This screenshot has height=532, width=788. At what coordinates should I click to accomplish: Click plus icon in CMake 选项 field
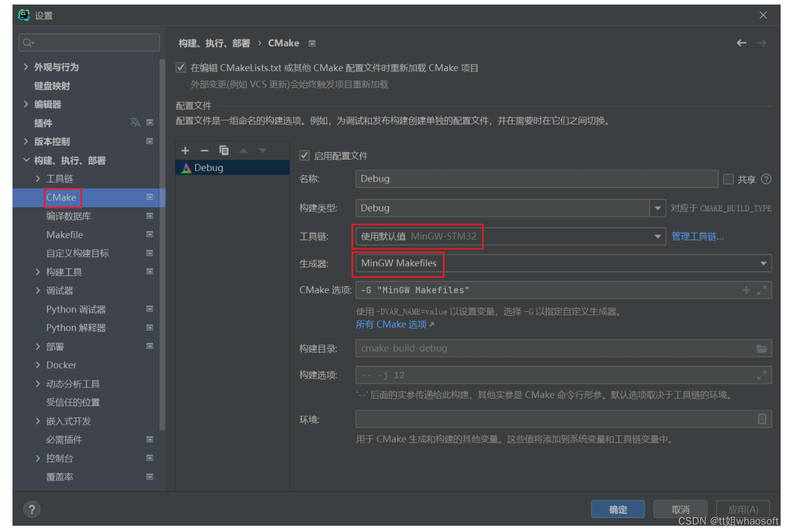(x=746, y=290)
